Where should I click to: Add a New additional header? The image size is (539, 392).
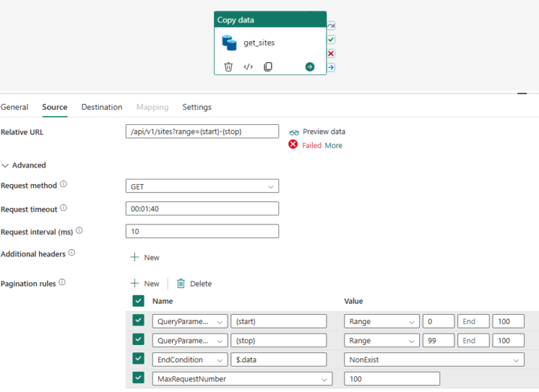[x=144, y=257]
